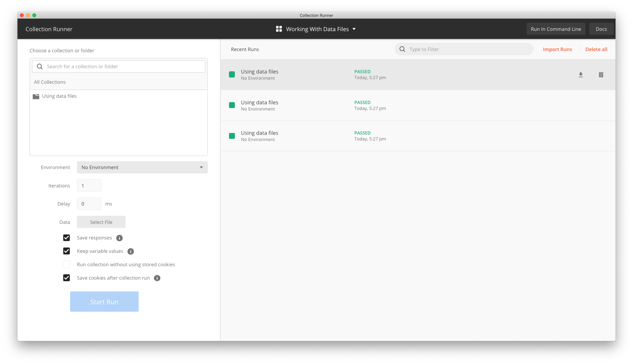Viewport: 633px width, 364px height.
Task: Open the Docs button
Action: tap(601, 29)
